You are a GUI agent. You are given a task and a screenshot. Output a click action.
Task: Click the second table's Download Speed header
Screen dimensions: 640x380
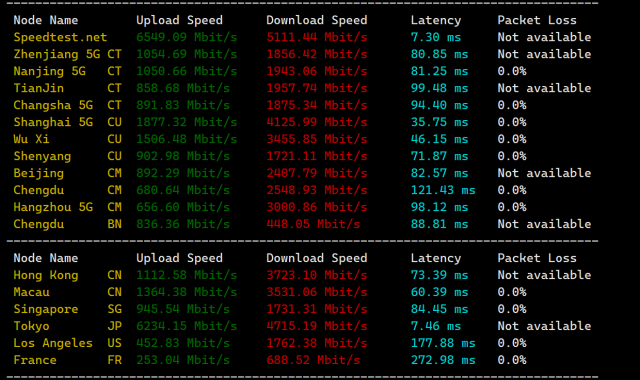pos(317,258)
